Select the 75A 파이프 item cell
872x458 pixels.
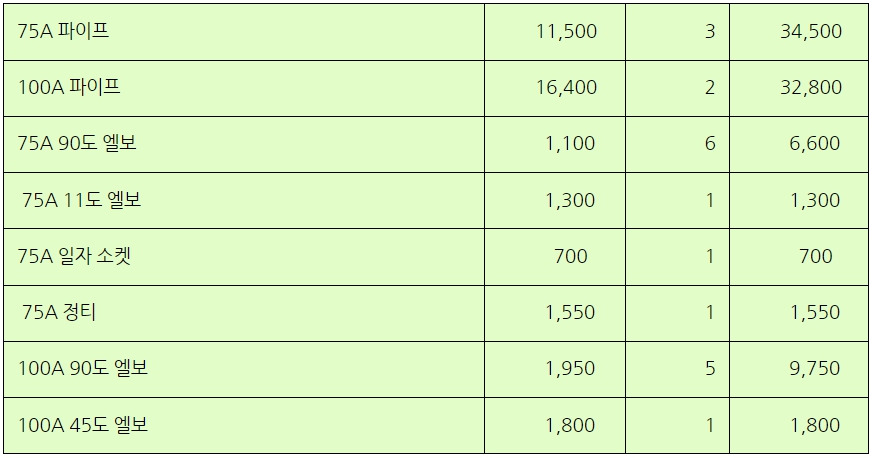click(x=244, y=32)
